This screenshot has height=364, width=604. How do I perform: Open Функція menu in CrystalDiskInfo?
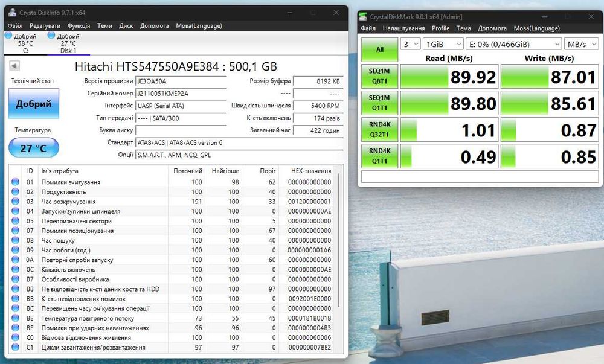(79, 26)
